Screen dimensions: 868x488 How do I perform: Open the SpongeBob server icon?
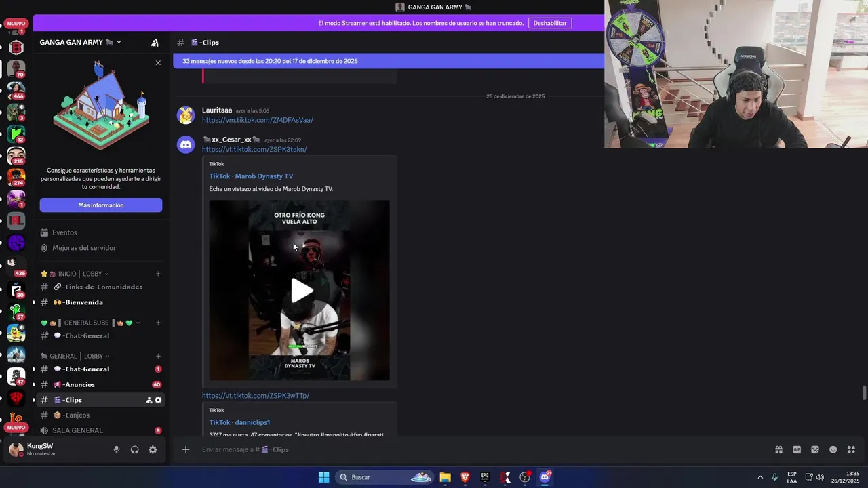tap(16, 332)
